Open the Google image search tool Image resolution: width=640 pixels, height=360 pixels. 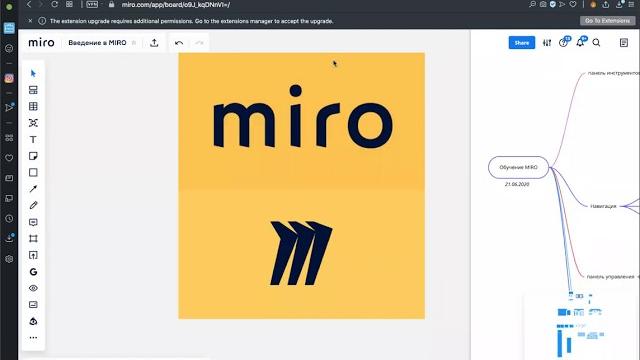(33, 271)
